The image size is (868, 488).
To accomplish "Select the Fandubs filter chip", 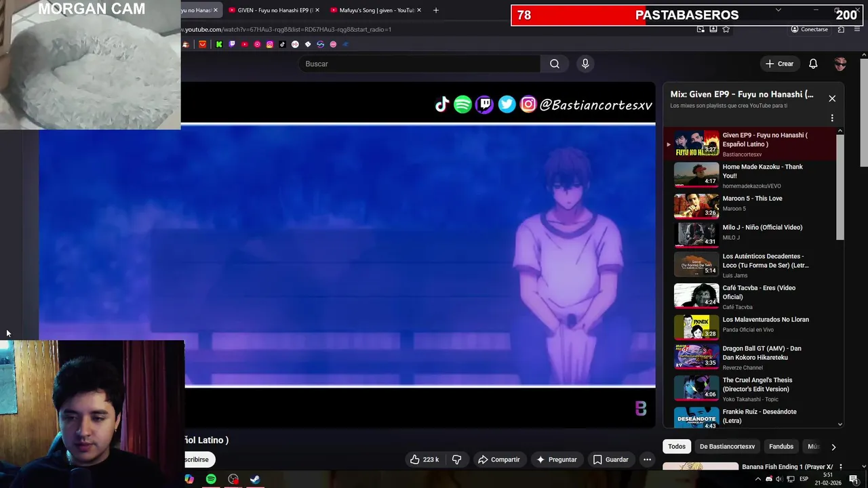I will pos(781,447).
